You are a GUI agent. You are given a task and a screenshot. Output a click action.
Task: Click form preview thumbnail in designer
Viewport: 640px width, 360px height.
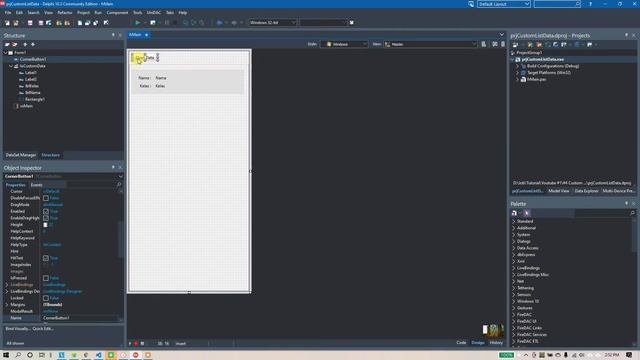[493, 330]
